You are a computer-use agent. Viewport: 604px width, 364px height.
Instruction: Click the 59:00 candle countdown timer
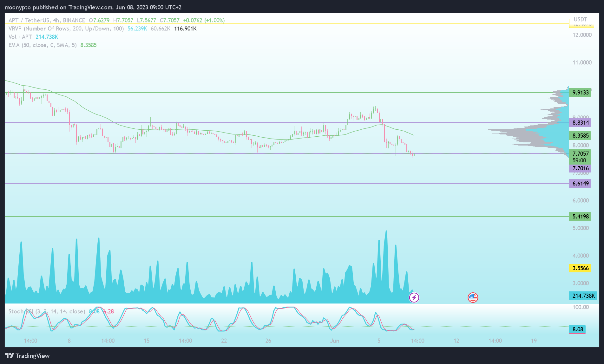point(579,160)
